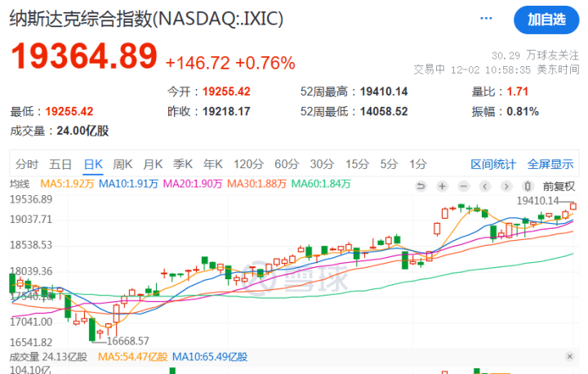Click the chart reset undo arrow icon

pyautogui.click(x=421, y=186)
